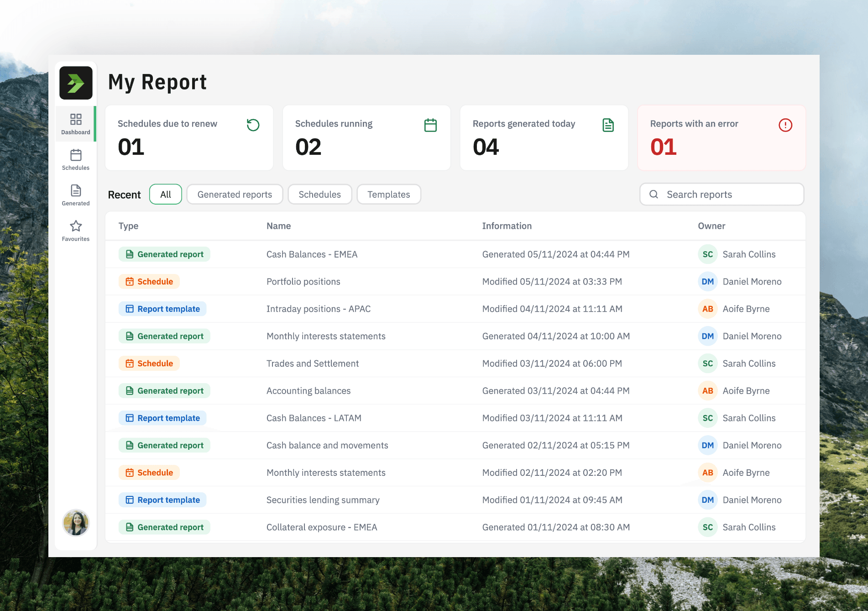Click the Owner column header
The height and width of the screenshot is (611, 868).
tap(711, 226)
